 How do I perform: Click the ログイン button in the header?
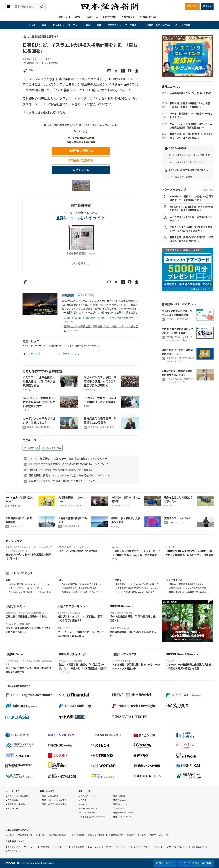pos(207,6)
